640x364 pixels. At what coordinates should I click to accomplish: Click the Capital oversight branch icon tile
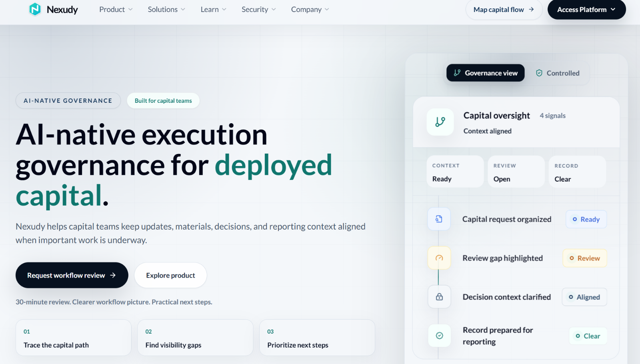pos(440,122)
